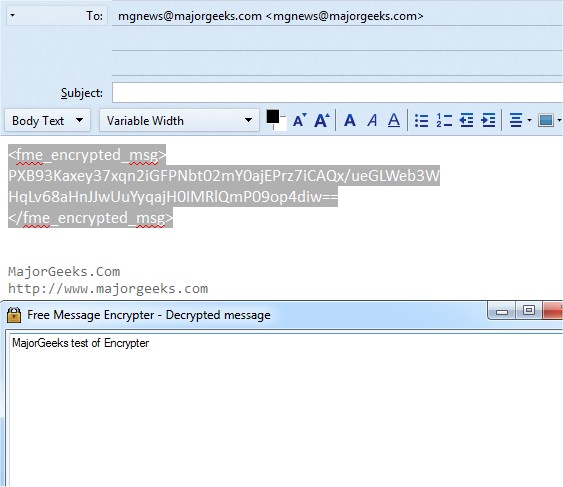
Task: Indent text with increase indent icon
Action: coord(488,120)
